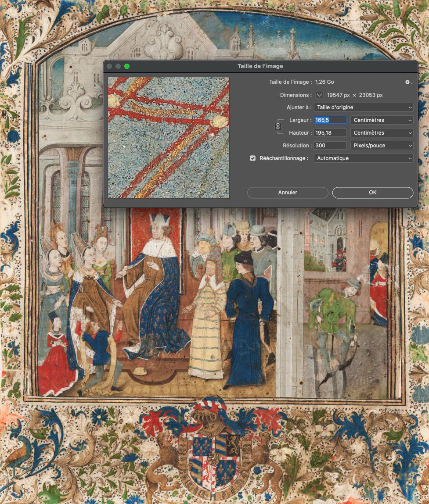The image size is (429, 504).
Task: Toggle the constrain proportions chain link icon
Action: (x=278, y=126)
